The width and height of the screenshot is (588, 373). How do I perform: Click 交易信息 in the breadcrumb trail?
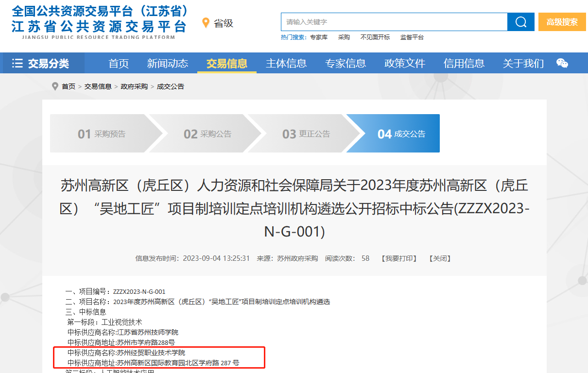pyautogui.click(x=98, y=86)
